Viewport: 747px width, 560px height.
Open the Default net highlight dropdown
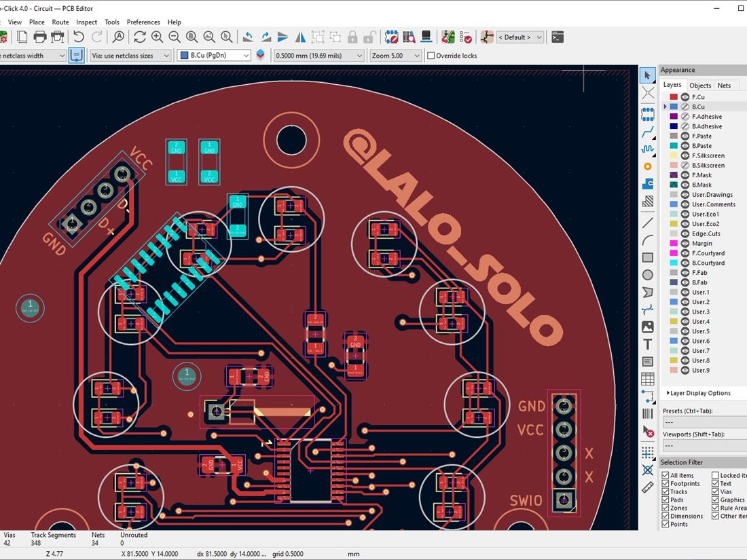(x=520, y=37)
